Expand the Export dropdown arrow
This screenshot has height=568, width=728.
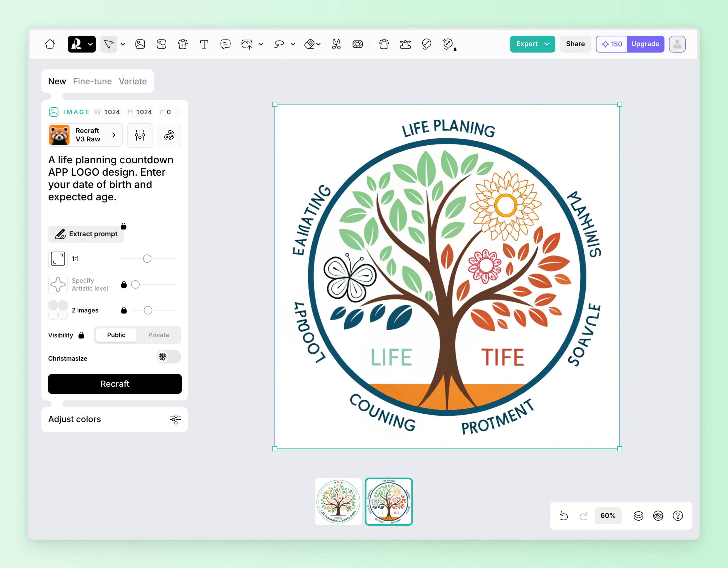[x=547, y=44]
